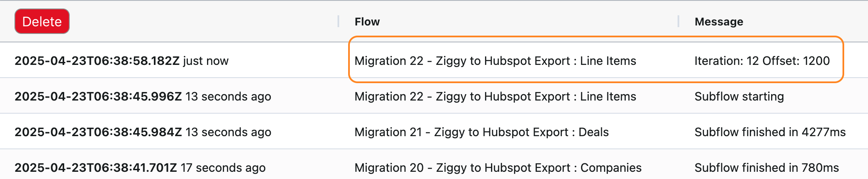
Task: Click '13 seconds ago' in Deals row
Action: (x=228, y=132)
